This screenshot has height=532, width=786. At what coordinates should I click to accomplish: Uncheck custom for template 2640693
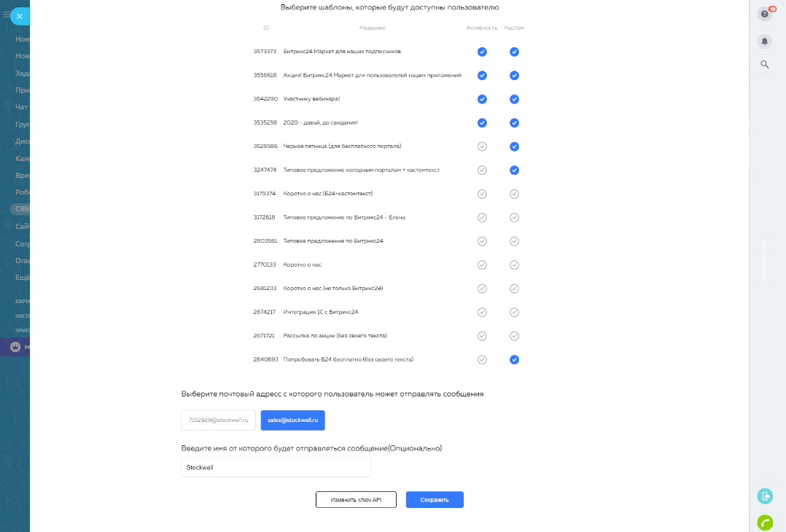[514, 359]
